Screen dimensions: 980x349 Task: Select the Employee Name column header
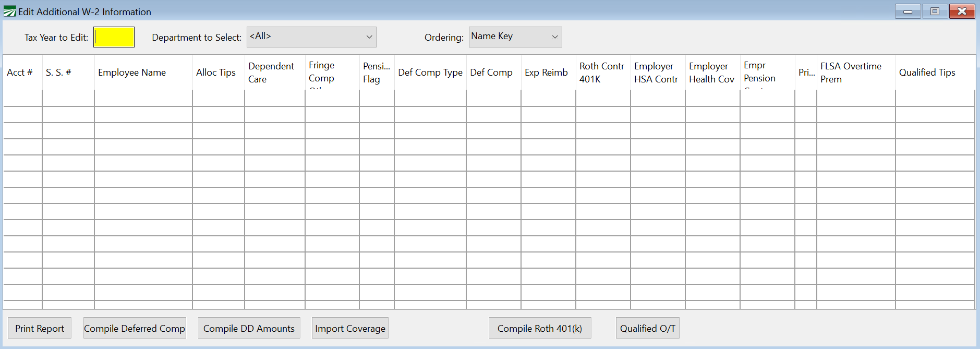click(132, 73)
